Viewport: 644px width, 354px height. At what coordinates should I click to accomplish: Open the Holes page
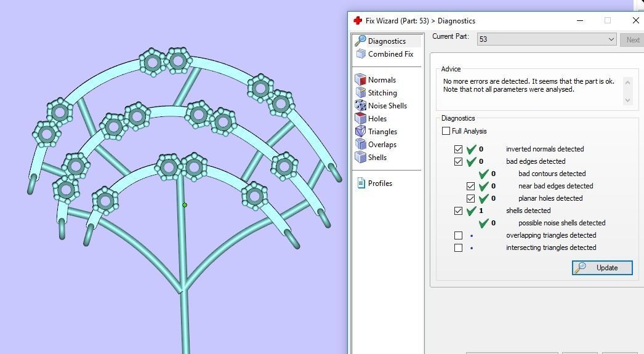[x=377, y=119]
